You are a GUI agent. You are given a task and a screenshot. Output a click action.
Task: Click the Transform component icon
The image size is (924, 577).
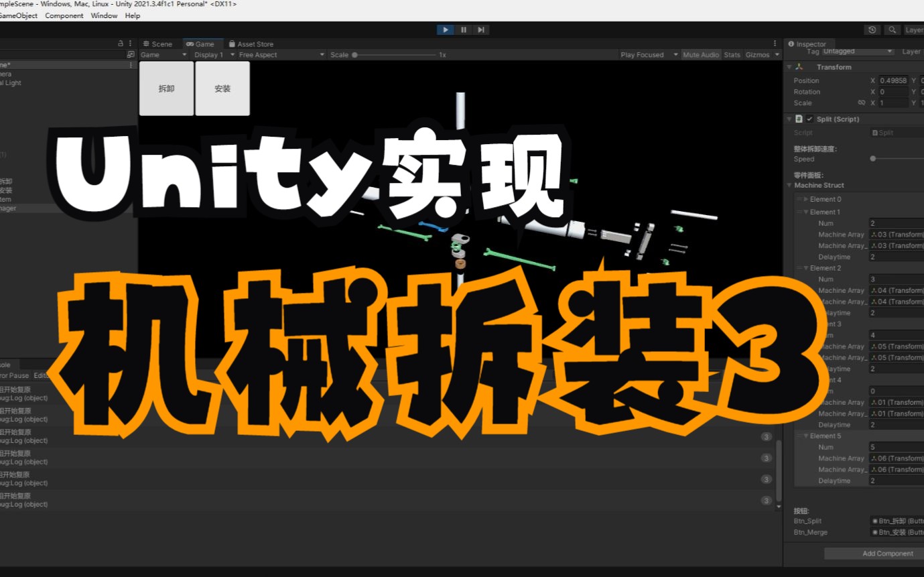(799, 67)
